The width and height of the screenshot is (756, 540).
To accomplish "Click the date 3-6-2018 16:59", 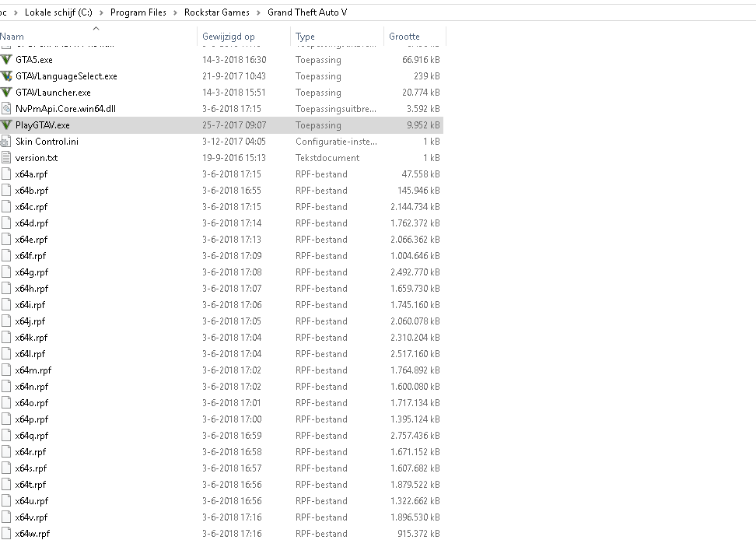I will [x=232, y=436].
